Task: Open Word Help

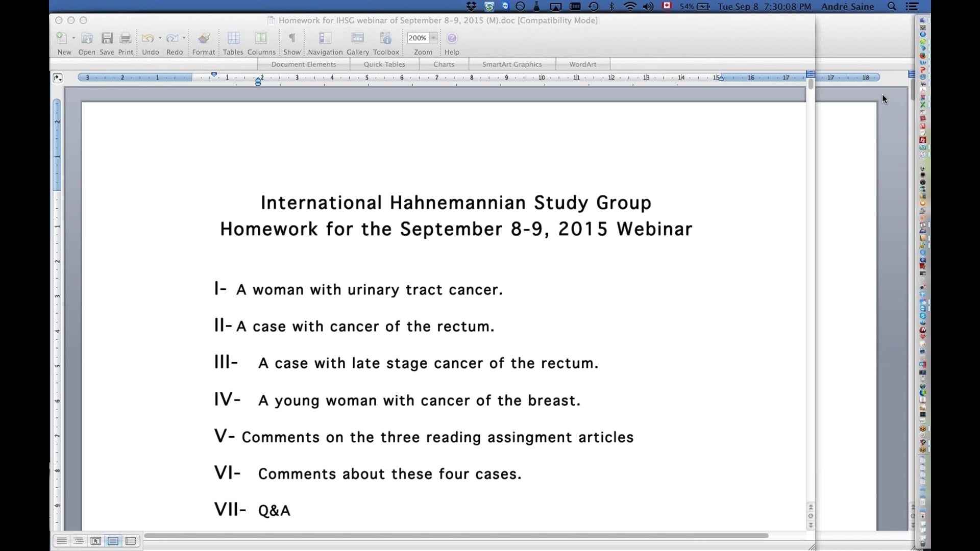Action: click(452, 38)
